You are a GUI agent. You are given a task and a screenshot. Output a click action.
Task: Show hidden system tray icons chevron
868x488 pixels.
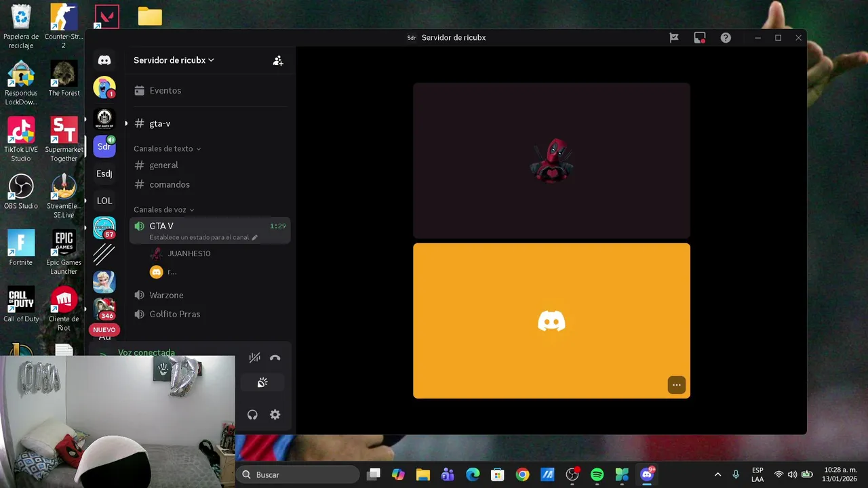pos(717,474)
